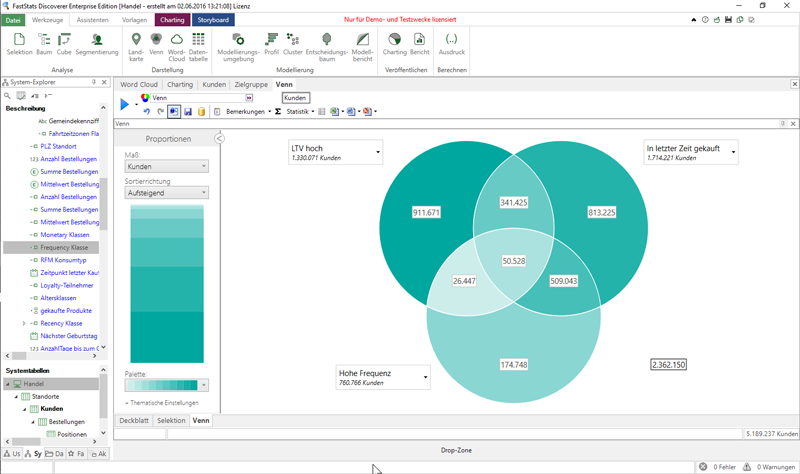The image size is (800, 474).
Task: Switch to the Storyboard ribbon tab
Action: (212, 20)
